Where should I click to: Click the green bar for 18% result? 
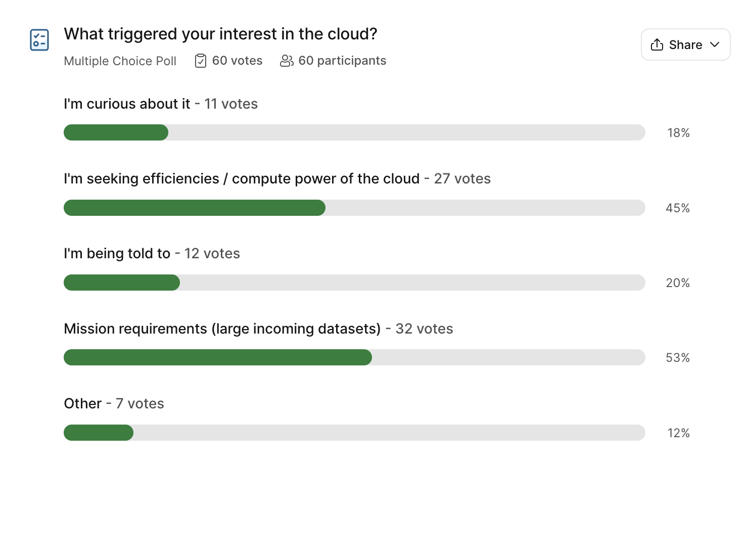coord(116,132)
